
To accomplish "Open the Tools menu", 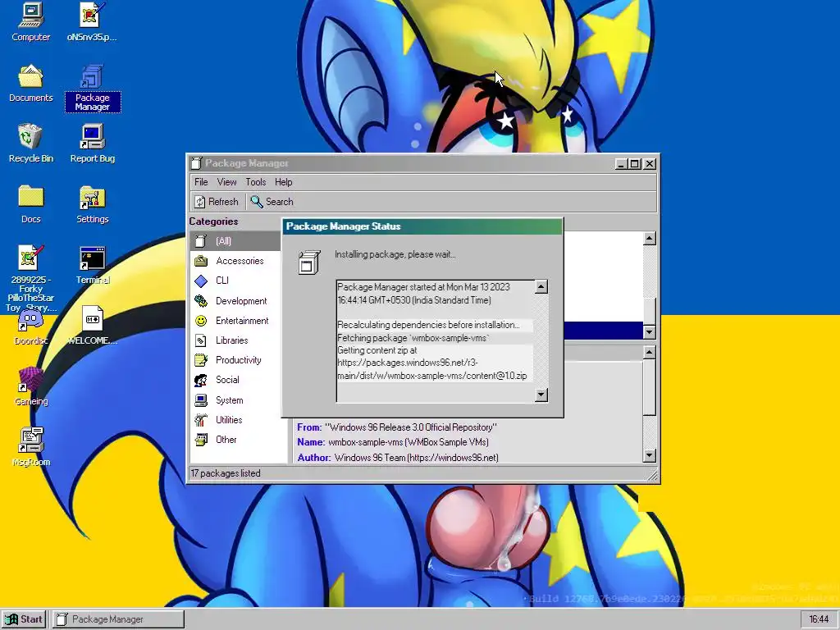I will [x=256, y=182].
